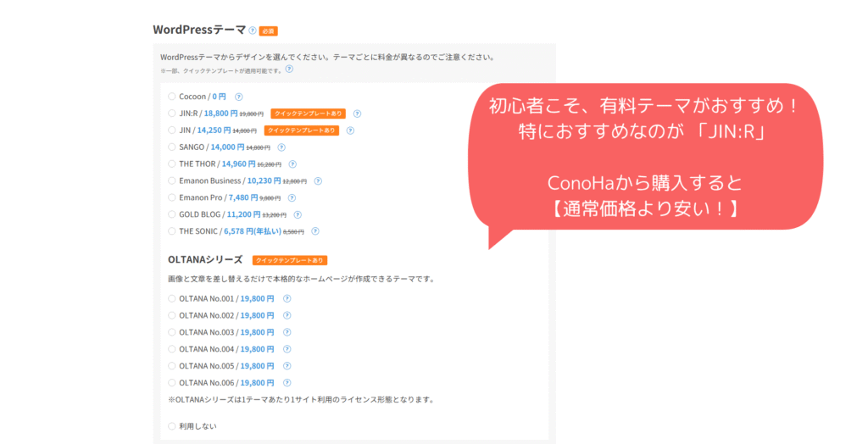This screenshot has height=444, width=868.
Task: Pick THE SONIC yearly theme option
Action: point(172,230)
